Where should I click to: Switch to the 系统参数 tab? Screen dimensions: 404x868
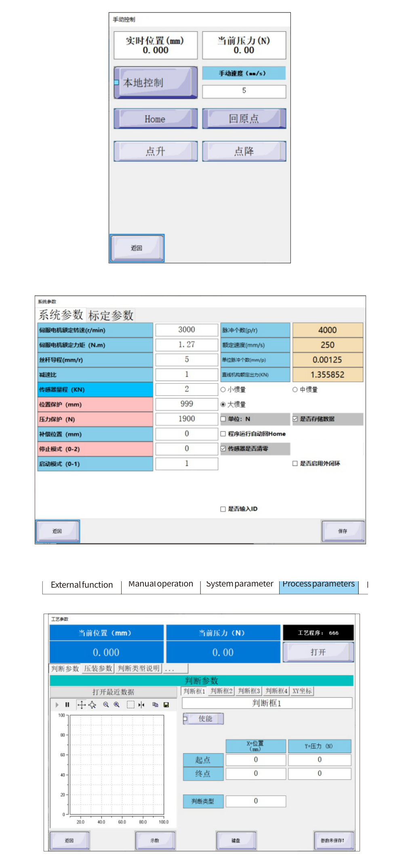[61, 315]
